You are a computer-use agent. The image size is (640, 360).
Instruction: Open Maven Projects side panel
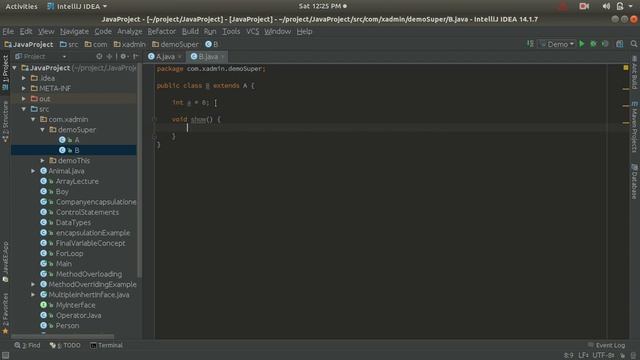(634, 127)
